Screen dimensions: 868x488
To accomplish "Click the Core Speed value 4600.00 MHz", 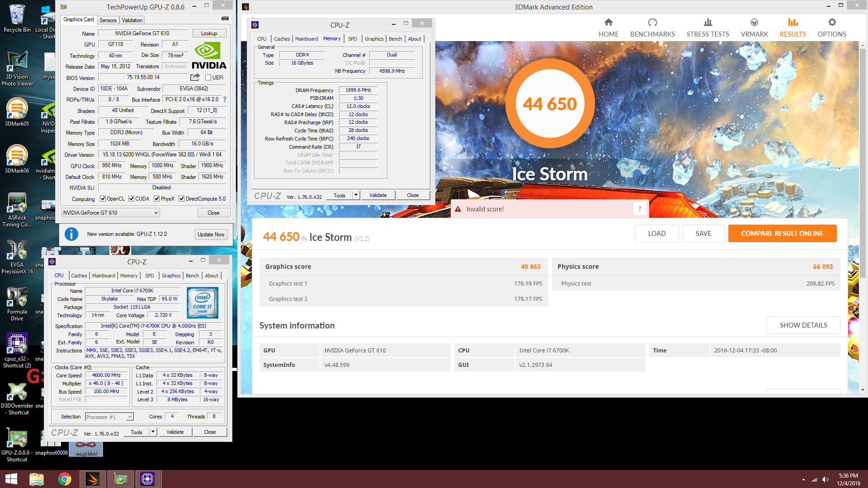I will 106,375.
